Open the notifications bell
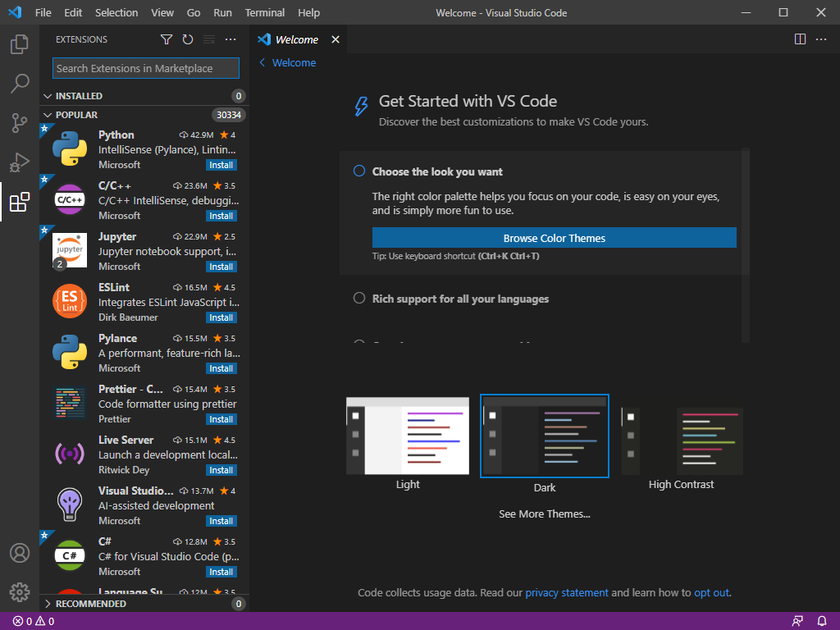The image size is (840, 630). tap(822, 622)
